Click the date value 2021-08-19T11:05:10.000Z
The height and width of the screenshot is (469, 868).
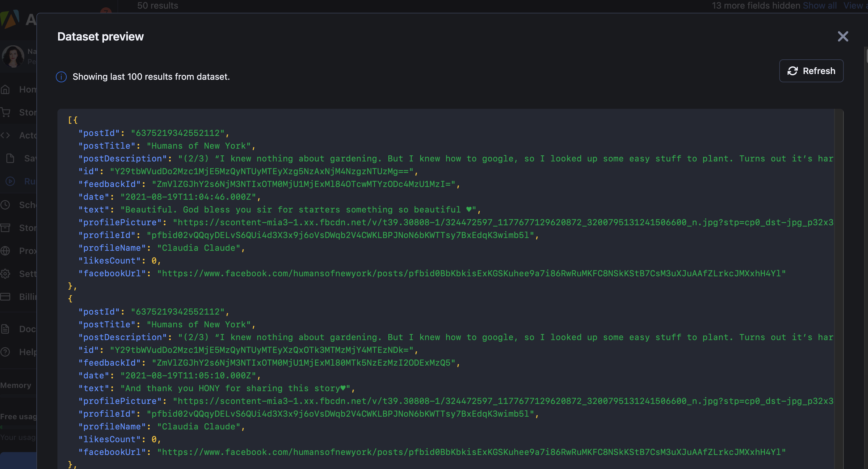[x=188, y=375]
